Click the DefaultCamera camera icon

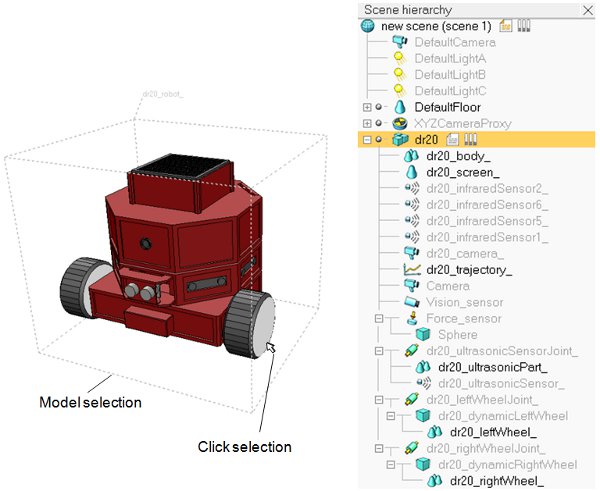[400, 41]
